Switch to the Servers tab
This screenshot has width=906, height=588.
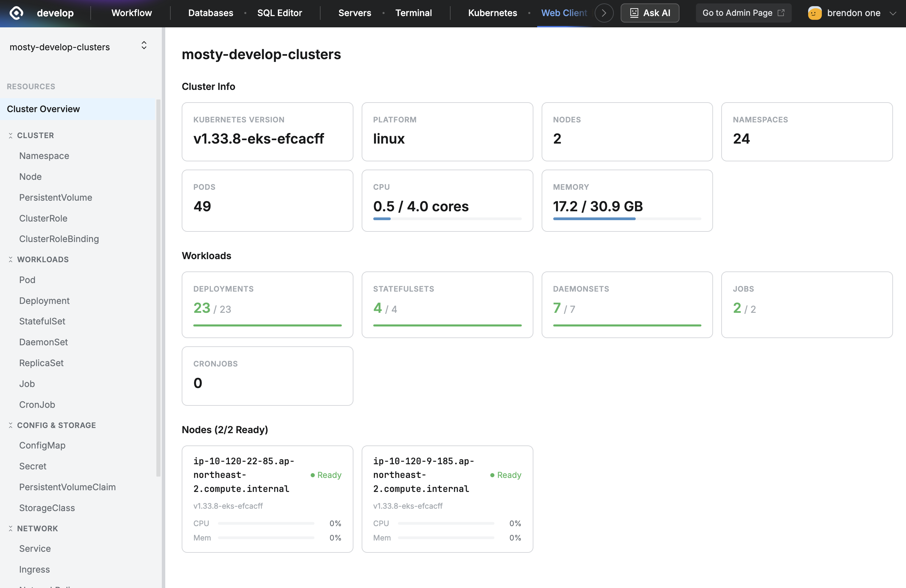pos(354,13)
